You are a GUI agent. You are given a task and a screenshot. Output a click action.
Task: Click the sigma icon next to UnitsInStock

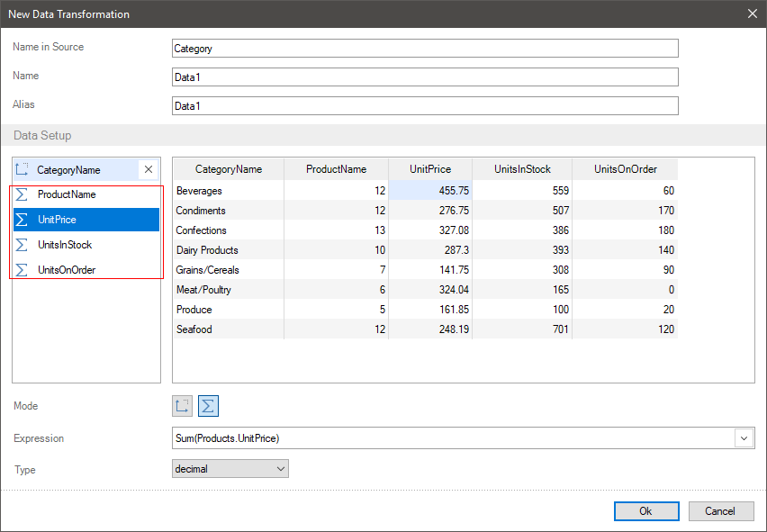point(23,245)
